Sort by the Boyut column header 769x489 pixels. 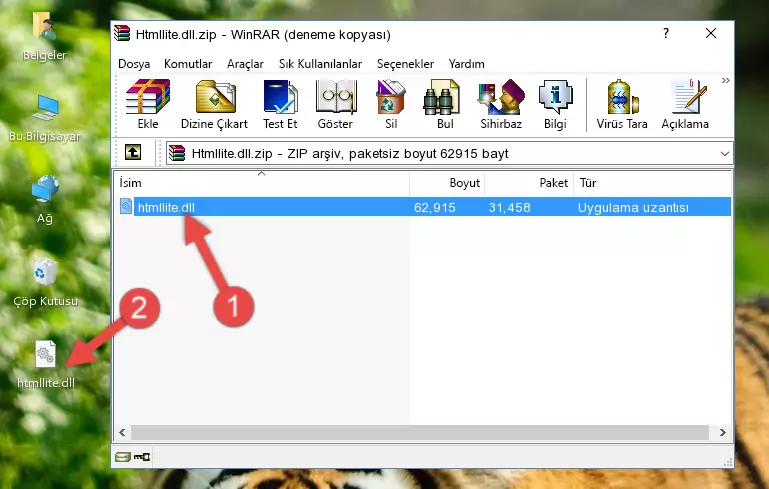tap(447, 182)
